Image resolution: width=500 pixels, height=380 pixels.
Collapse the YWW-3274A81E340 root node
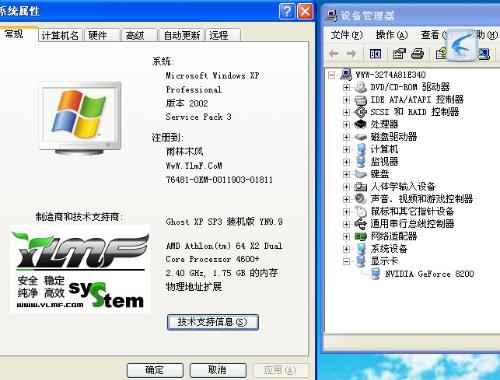pyautogui.click(x=332, y=75)
